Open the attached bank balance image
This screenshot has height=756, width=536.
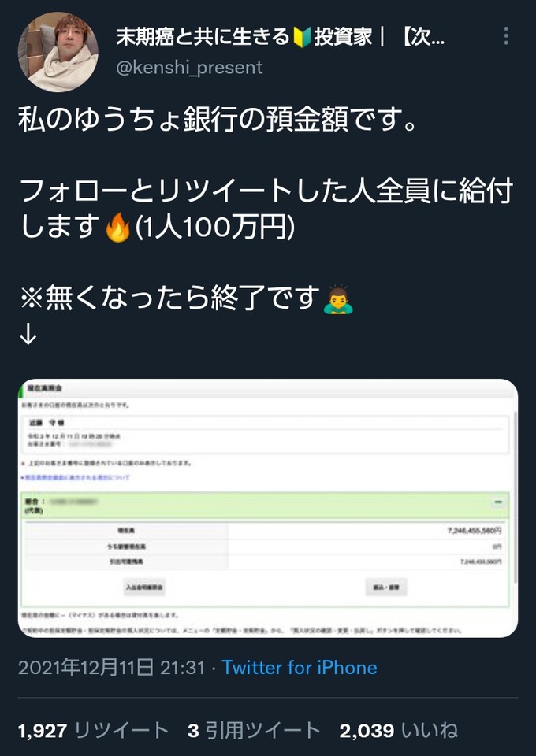pyautogui.click(x=268, y=508)
